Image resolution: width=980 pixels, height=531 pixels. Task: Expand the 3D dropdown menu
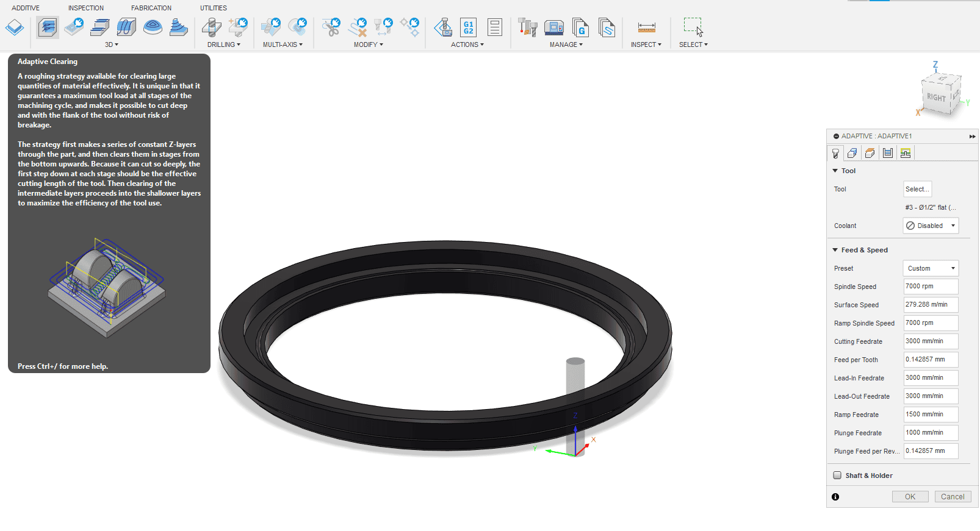click(x=112, y=45)
